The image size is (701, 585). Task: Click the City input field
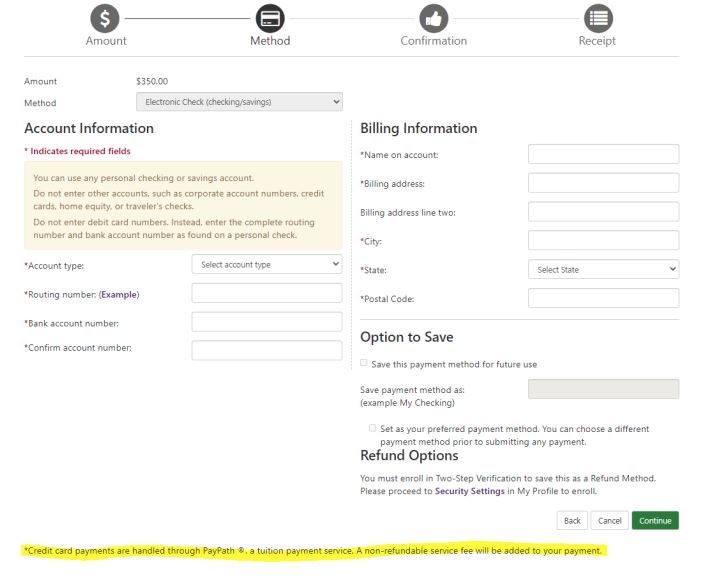point(604,241)
